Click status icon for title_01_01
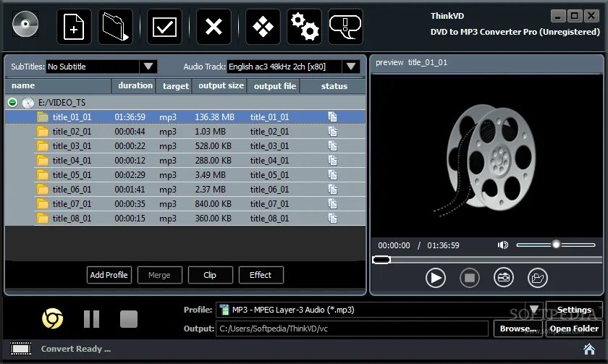This screenshot has height=364, width=608. (x=332, y=117)
